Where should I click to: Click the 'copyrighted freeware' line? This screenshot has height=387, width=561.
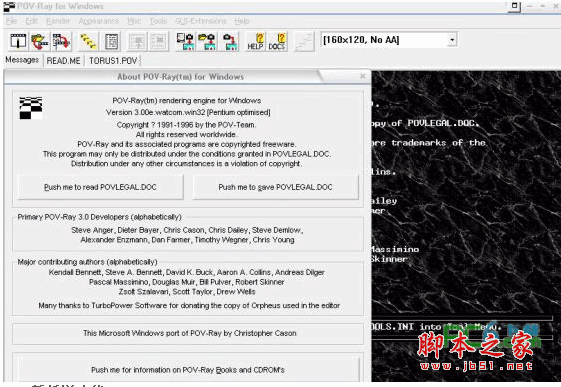click(187, 144)
